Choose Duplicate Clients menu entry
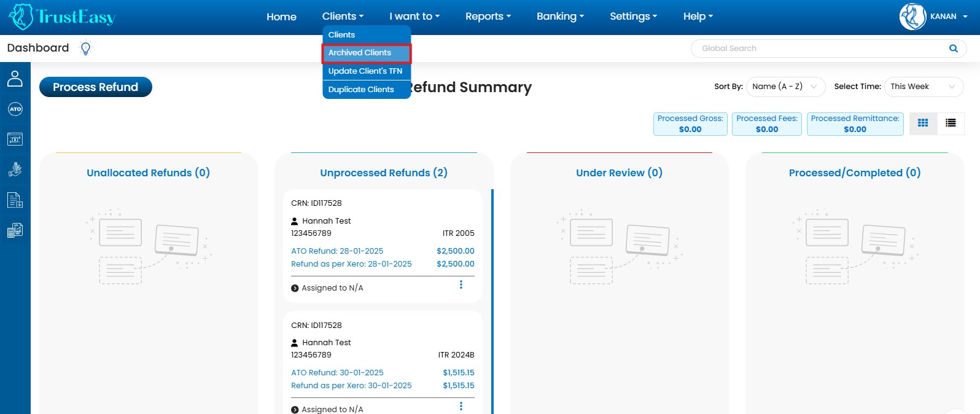Viewport: 980px width, 414px height. pos(361,90)
